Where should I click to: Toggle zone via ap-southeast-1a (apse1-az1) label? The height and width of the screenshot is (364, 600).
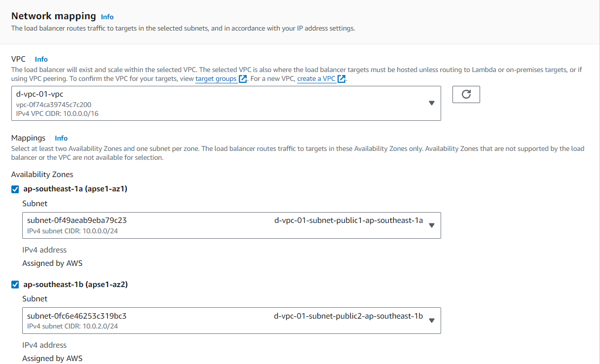(x=75, y=189)
